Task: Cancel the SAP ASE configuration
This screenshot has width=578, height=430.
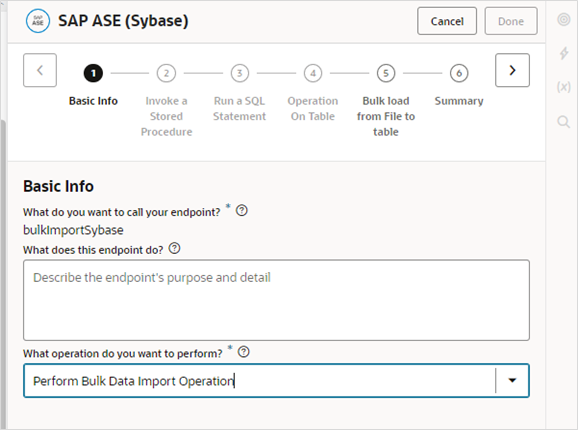Action: pyautogui.click(x=447, y=21)
